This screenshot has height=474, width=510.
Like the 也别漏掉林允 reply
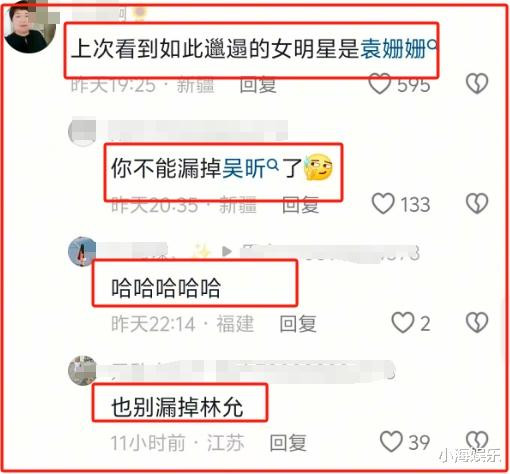click(391, 441)
